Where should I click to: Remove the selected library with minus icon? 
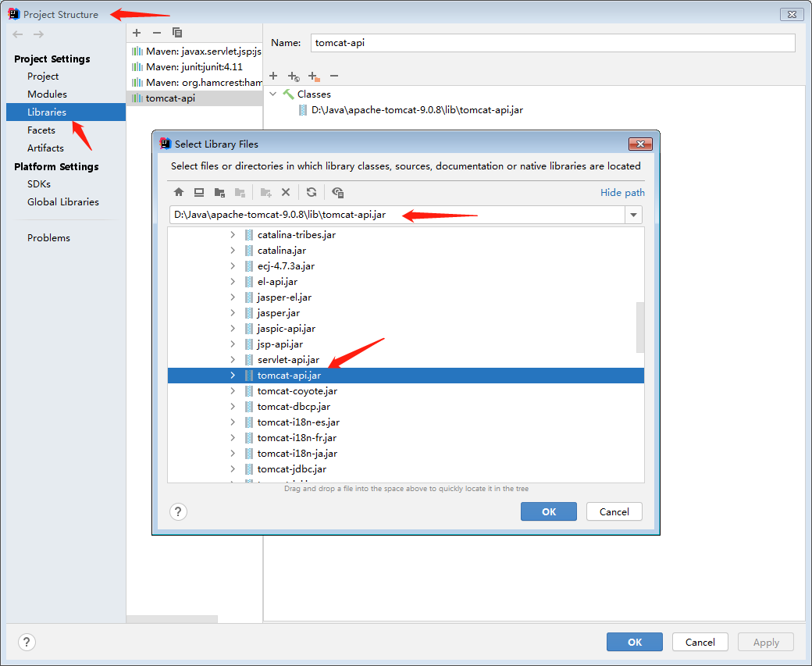pos(157,33)
